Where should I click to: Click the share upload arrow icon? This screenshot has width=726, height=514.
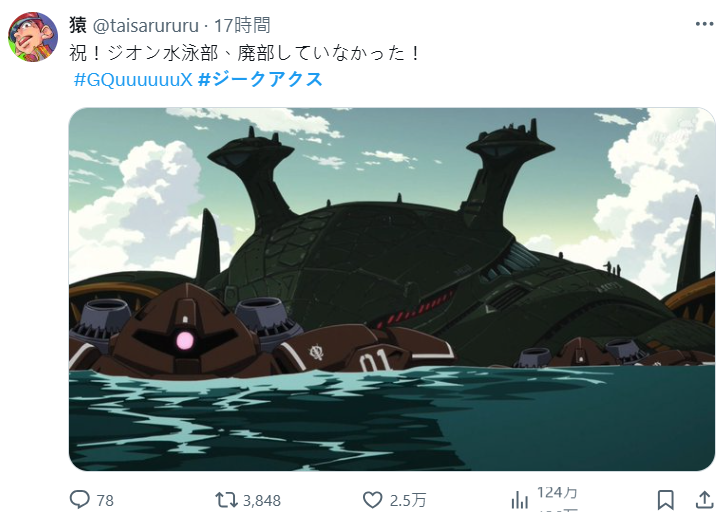tap(704, 500)
